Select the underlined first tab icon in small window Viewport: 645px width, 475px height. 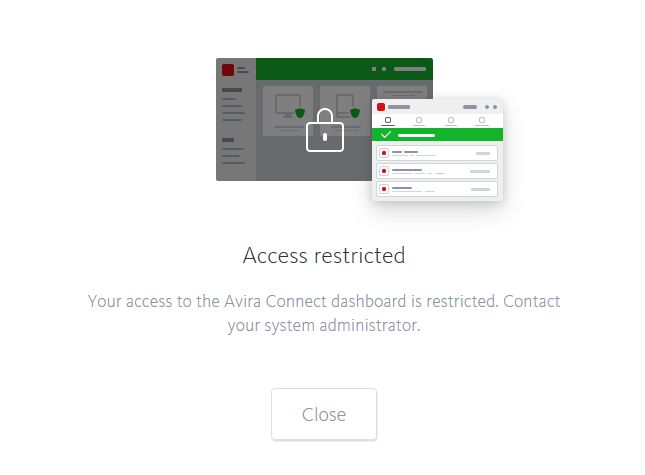387,120
